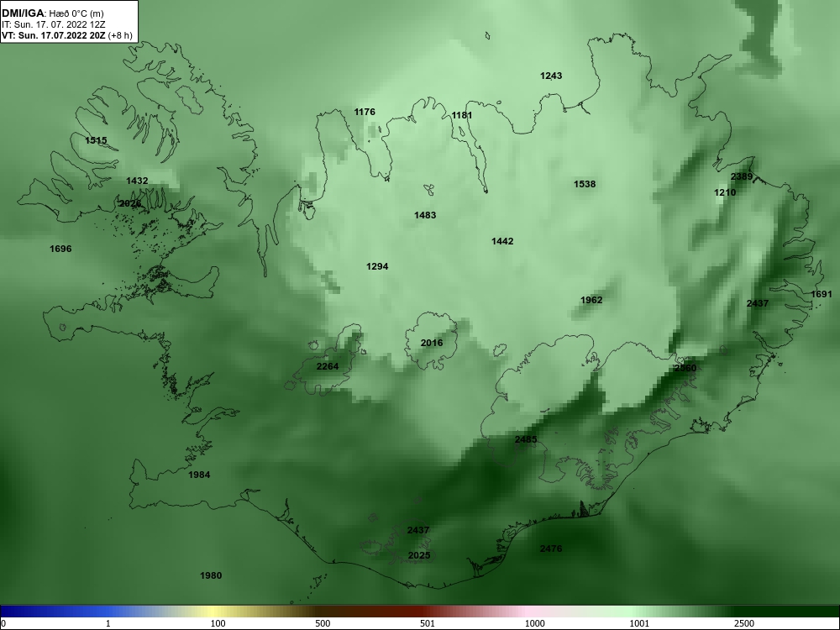
Task: Click the legend label 2500
Action: 745,623
